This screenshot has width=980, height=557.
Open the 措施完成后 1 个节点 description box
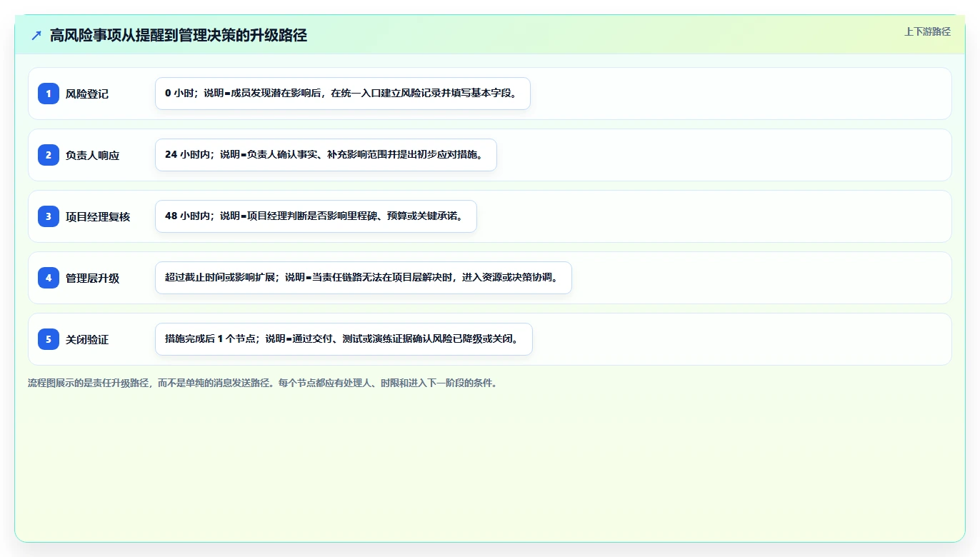pos(344,339)
